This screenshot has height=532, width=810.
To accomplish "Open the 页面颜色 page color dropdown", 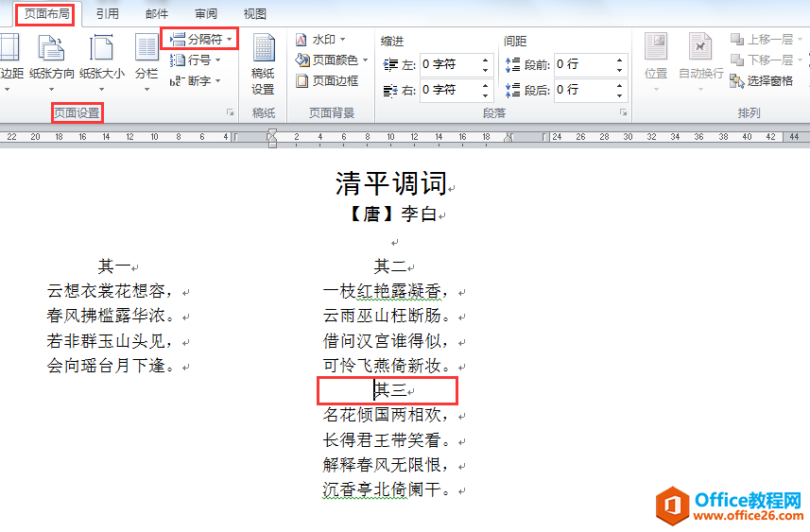I will point(332,60).
